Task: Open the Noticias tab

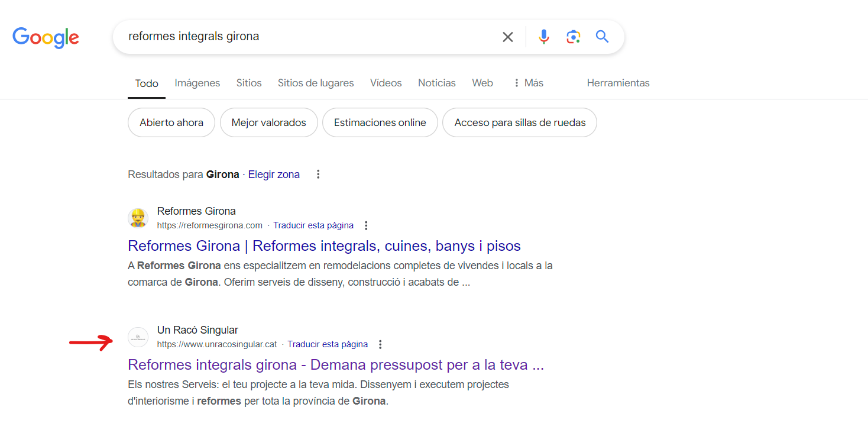Action: [437, 83]
